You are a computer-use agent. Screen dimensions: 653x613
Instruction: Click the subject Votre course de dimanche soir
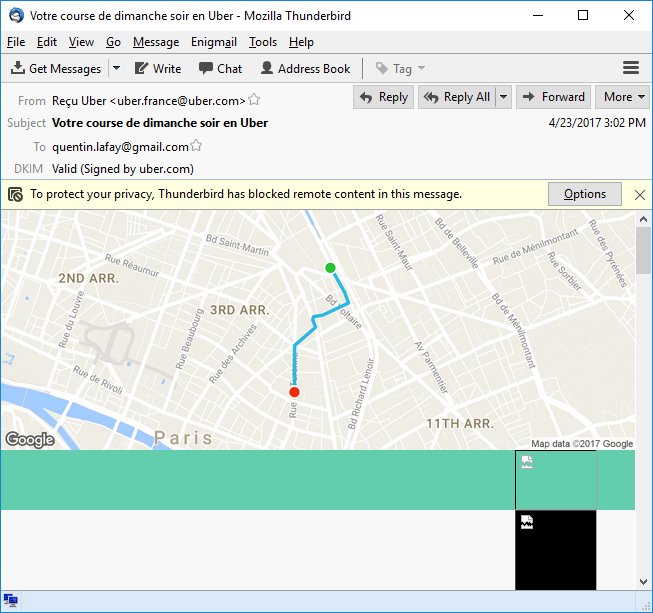160,123
